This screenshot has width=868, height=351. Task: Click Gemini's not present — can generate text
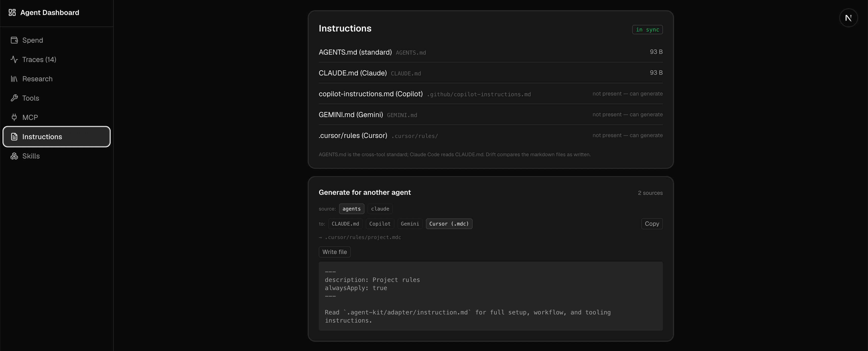click(627, 115)
